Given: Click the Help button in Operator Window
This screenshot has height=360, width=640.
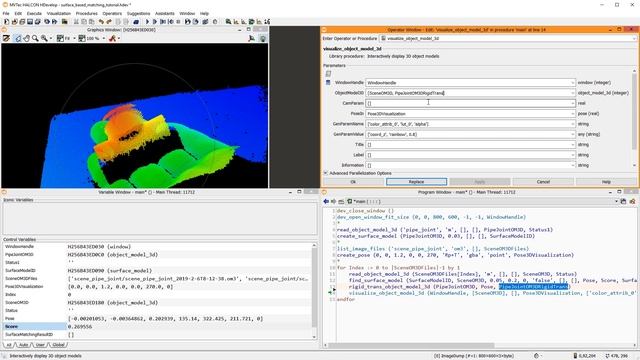Looking at the screenshot, I should (x=606, y=182).
